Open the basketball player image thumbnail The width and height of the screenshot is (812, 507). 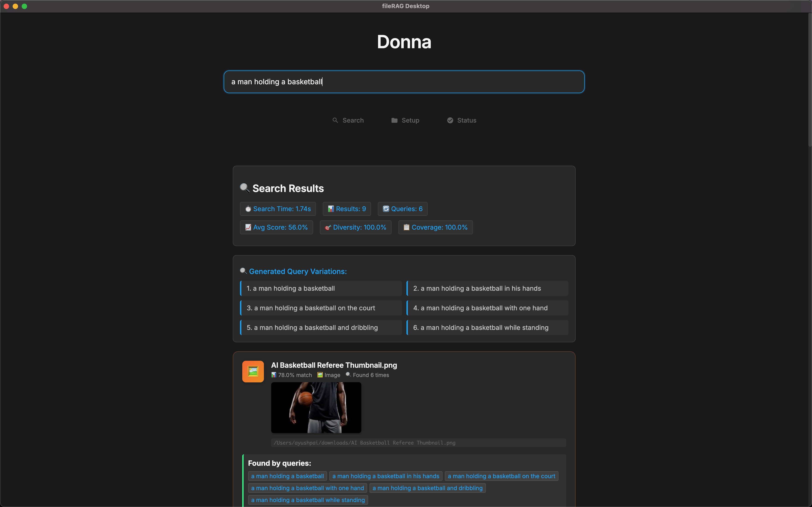click(x=316, y=407)
